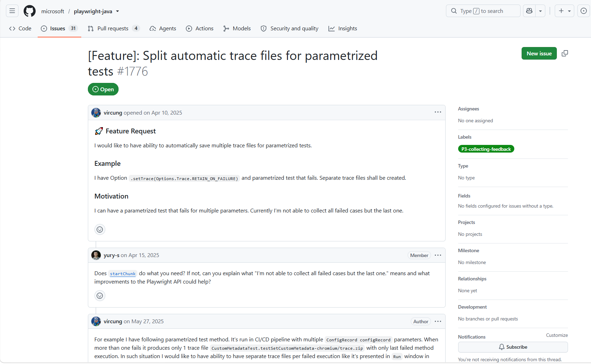
Task: Open the hamburger navigation menu
Action: (12, 11)
